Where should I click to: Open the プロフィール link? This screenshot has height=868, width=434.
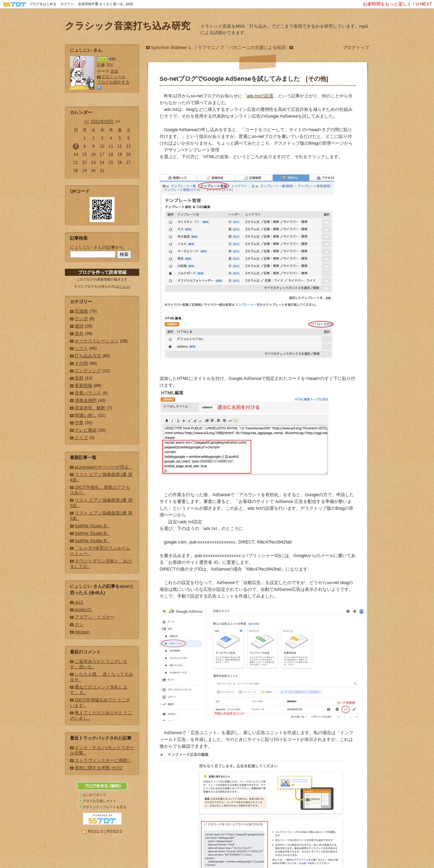113,77
